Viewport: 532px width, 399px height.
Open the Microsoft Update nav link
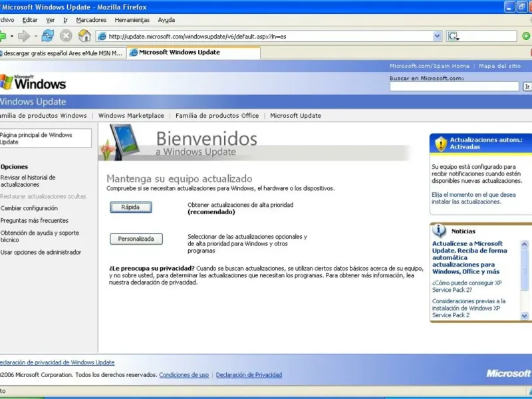(x=295, y=115)
